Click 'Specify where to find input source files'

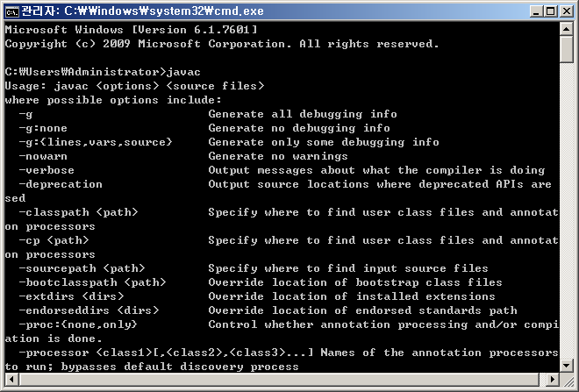[x=348, y=268]
